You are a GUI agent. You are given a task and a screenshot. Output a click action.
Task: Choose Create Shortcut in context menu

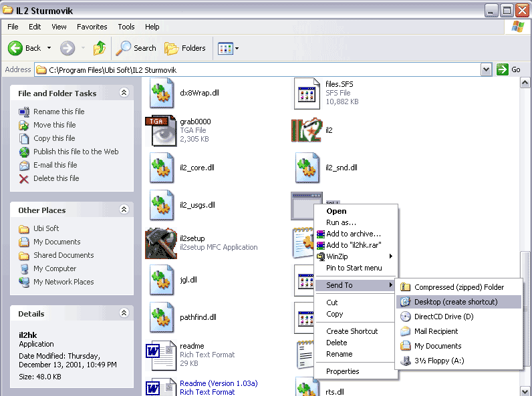[356, 331]
